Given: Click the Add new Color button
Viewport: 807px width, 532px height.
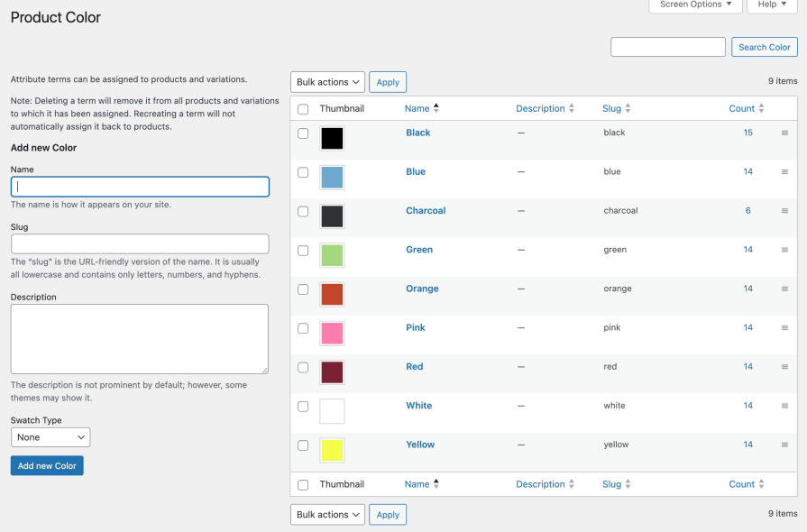Looking at the screenshot, I should point(46,466).
